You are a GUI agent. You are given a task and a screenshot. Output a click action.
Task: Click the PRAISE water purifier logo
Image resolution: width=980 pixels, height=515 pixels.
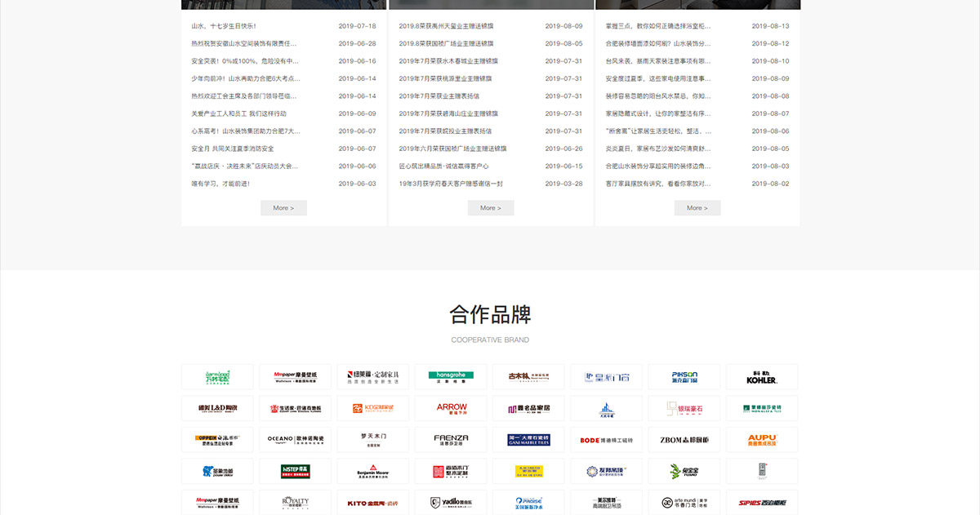(x=528, y=502)
